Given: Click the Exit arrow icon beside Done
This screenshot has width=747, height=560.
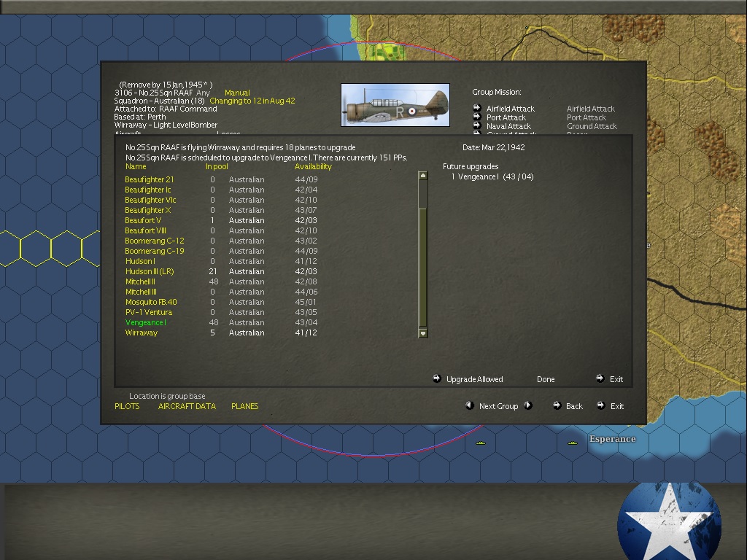Looking at the screenshot, I should (x=600, y=378).
